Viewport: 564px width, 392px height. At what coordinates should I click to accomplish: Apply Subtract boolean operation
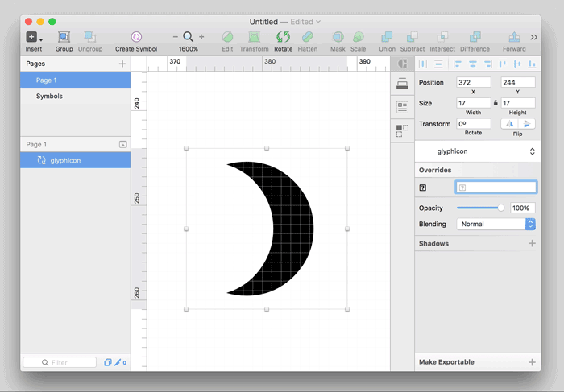(413, 37)
